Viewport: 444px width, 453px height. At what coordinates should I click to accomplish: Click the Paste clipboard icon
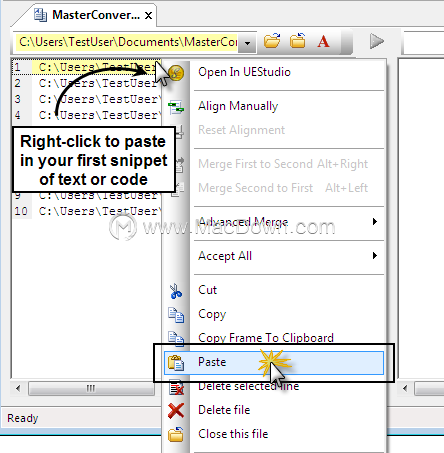coord(176,362)
